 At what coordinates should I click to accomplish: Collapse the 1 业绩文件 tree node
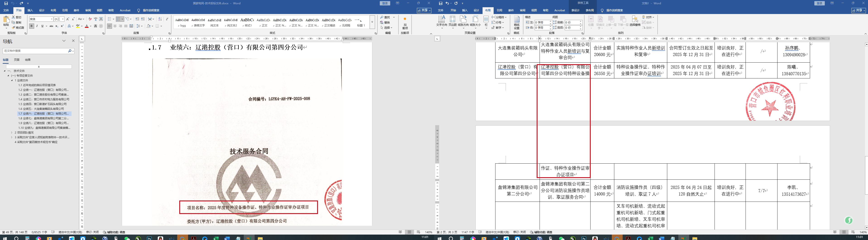12,80
